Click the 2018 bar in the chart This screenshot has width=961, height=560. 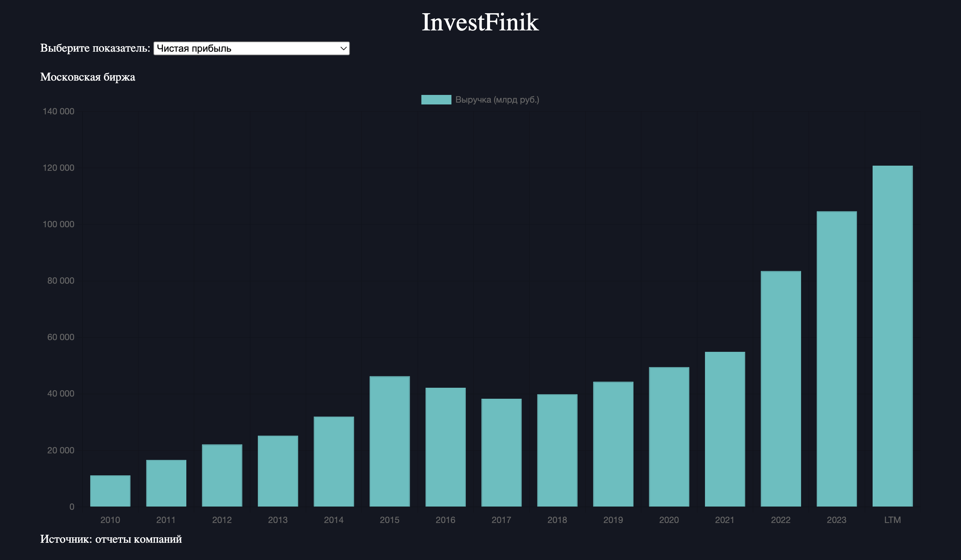(x=557, y=450)
